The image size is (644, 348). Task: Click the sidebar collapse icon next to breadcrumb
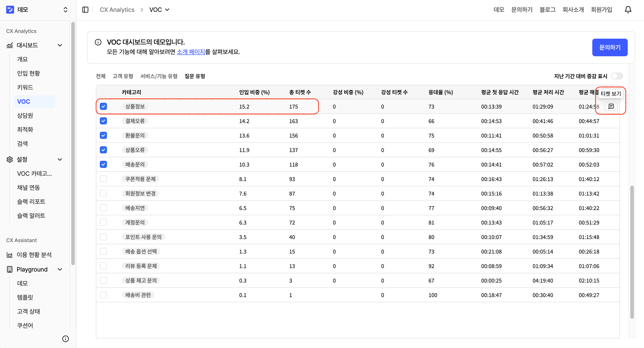[x=85, y=10]
